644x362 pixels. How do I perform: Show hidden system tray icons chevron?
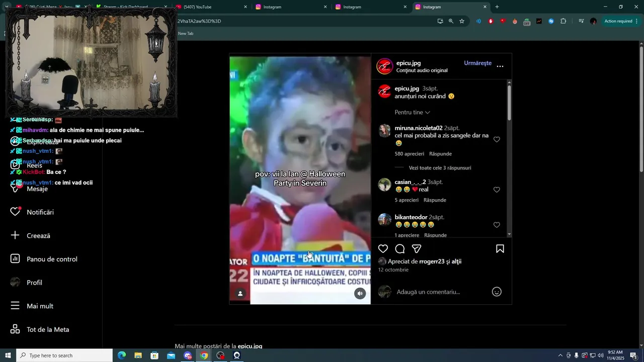point(560,355)
